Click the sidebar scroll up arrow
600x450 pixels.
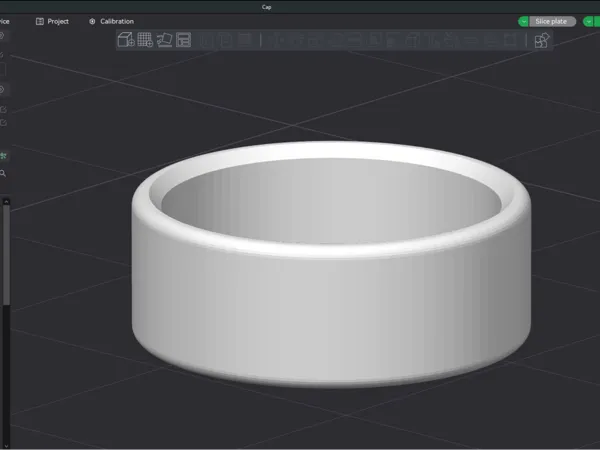click(6, 202)
